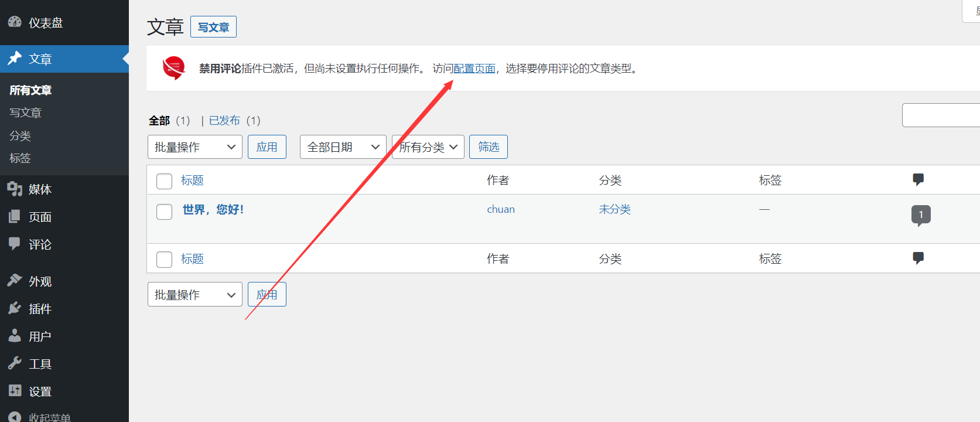Open 用户 in the sidebar
The image size is (980, 422).
tap(40, 336)
